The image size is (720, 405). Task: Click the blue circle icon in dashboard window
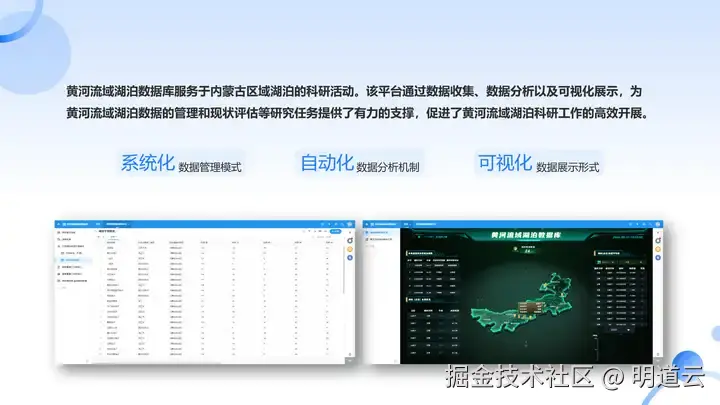click(x=658, y=258)
